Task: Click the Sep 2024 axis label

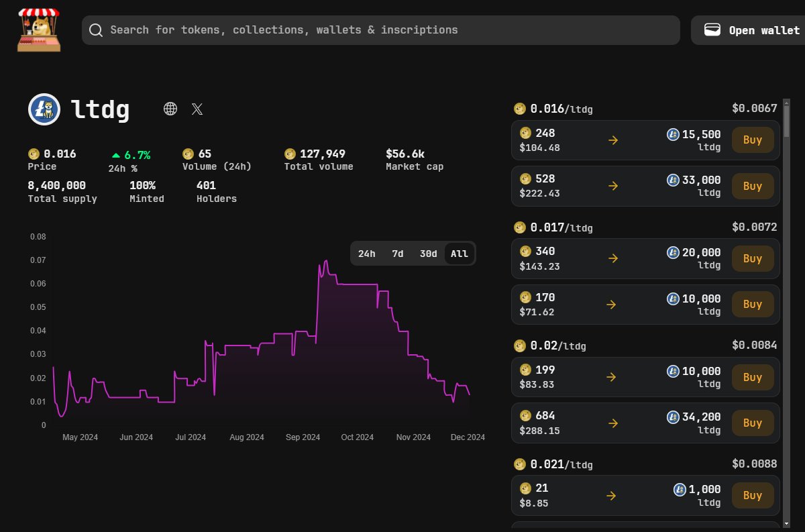Action: click(x=303, y=437)
